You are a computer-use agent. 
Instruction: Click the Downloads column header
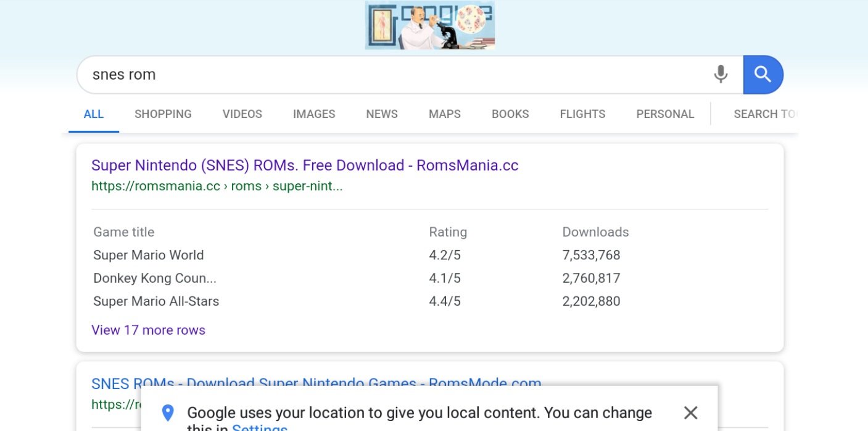click(x=595, y=232)
